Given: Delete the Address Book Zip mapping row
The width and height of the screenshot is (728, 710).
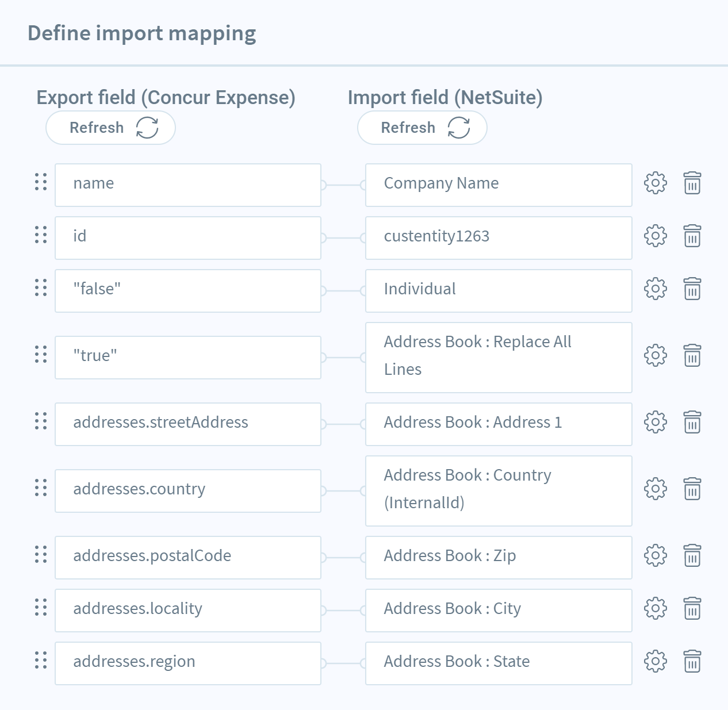Looking at the screenshot, I should (692, 556).
